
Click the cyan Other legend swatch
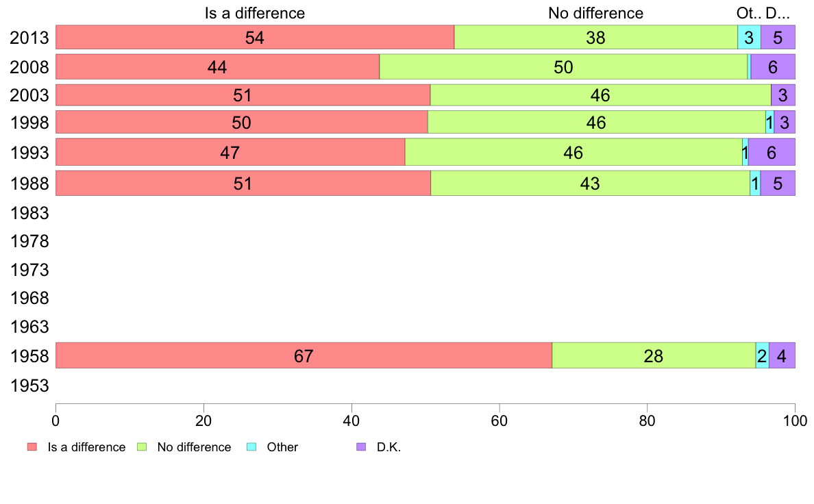pos(251,447)
